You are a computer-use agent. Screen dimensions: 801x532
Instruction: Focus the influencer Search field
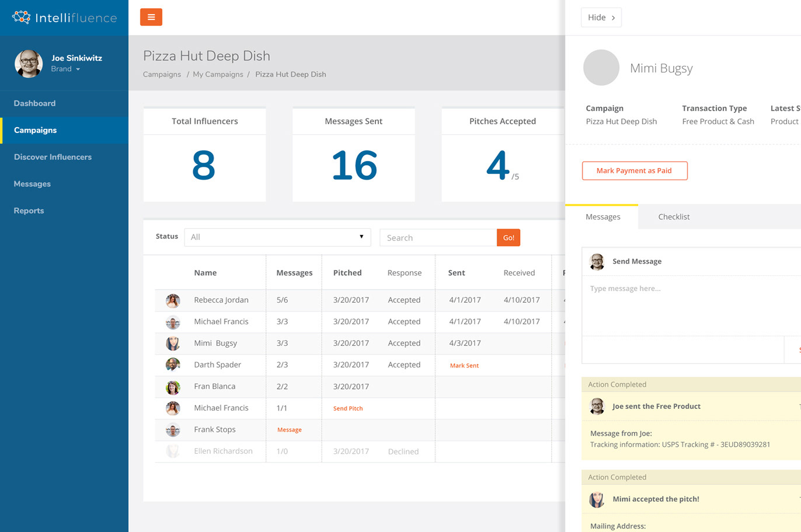coord(438,237)
